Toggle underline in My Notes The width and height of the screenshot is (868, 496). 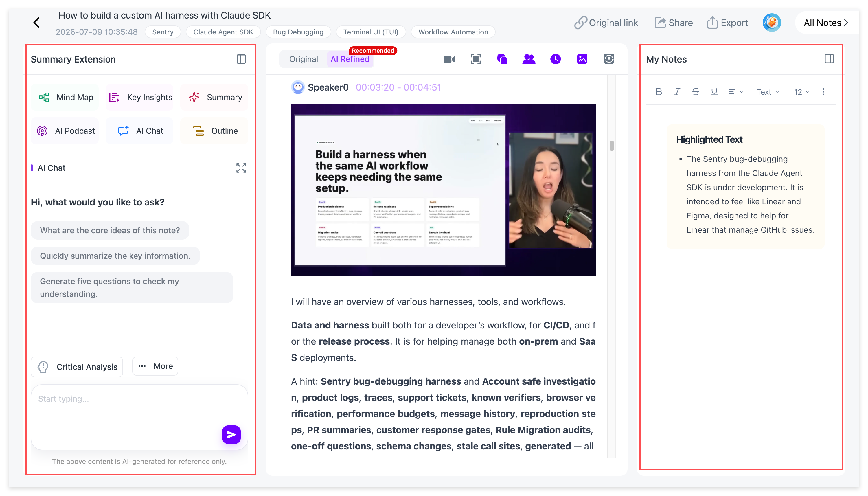714,92
